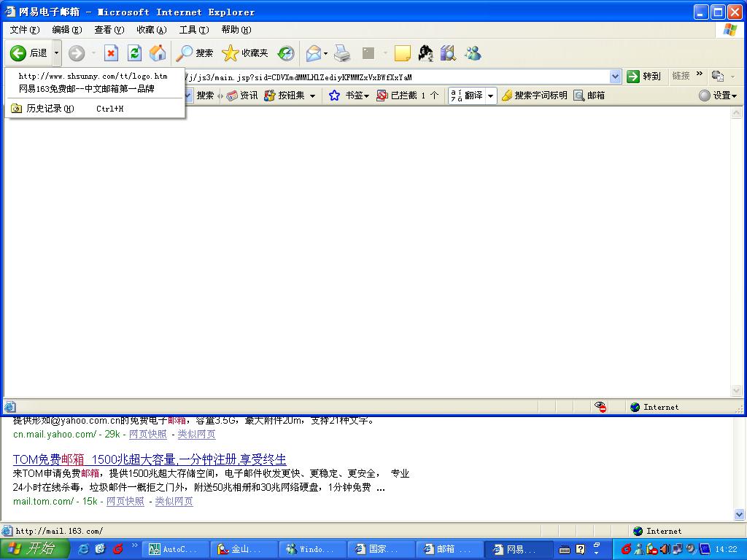This screenshot has width=747, height=560.
Task: Click the Stop loading icon
Action: [111, 52]
